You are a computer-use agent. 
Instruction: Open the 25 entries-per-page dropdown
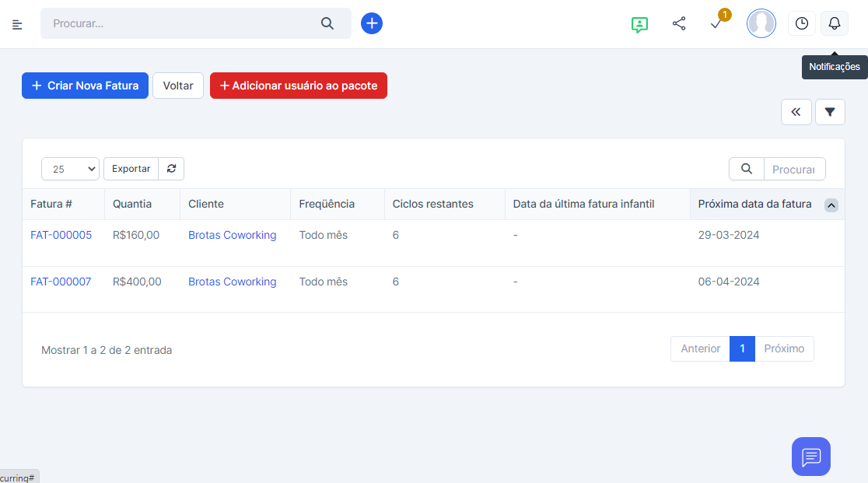click(70, 169)
